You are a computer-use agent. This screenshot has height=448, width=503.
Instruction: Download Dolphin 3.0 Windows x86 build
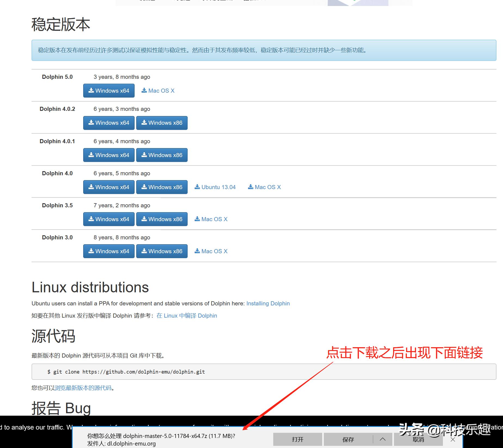click(x=162, y=251)
